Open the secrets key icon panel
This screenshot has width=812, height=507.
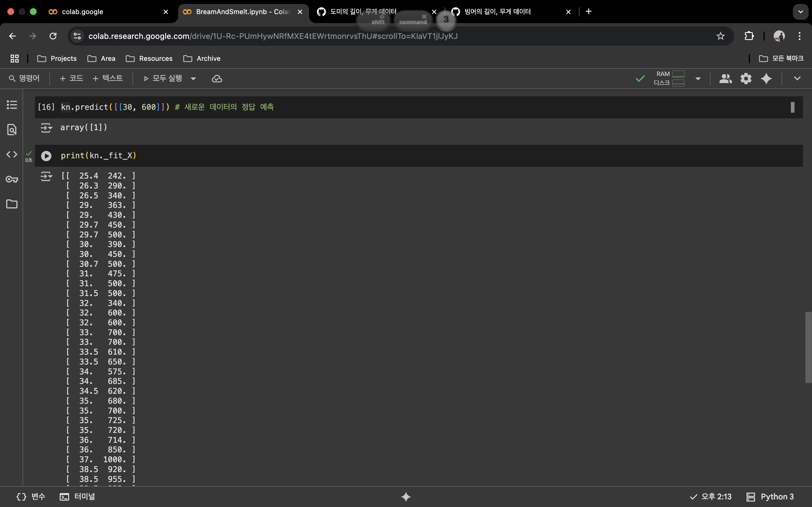point(12,179)
